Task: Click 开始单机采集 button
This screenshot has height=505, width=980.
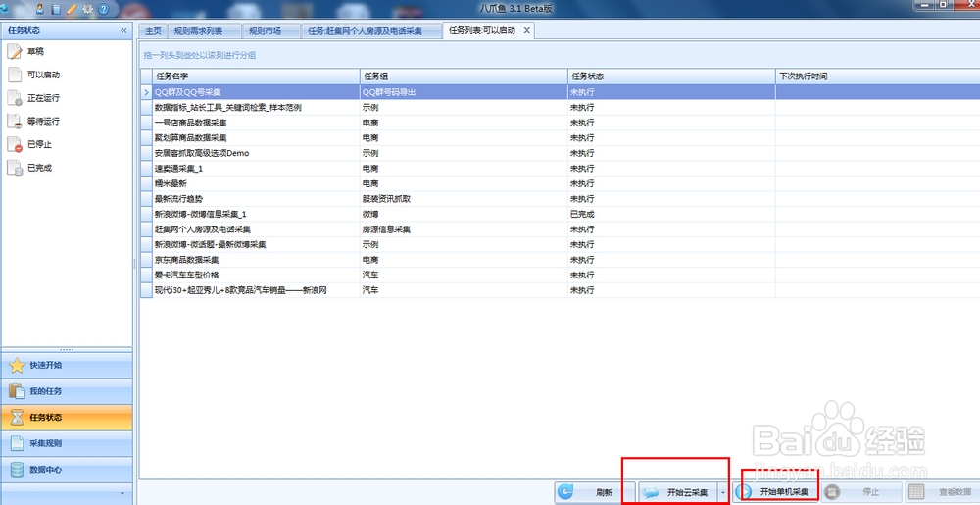Action: (x=775, y=492)
